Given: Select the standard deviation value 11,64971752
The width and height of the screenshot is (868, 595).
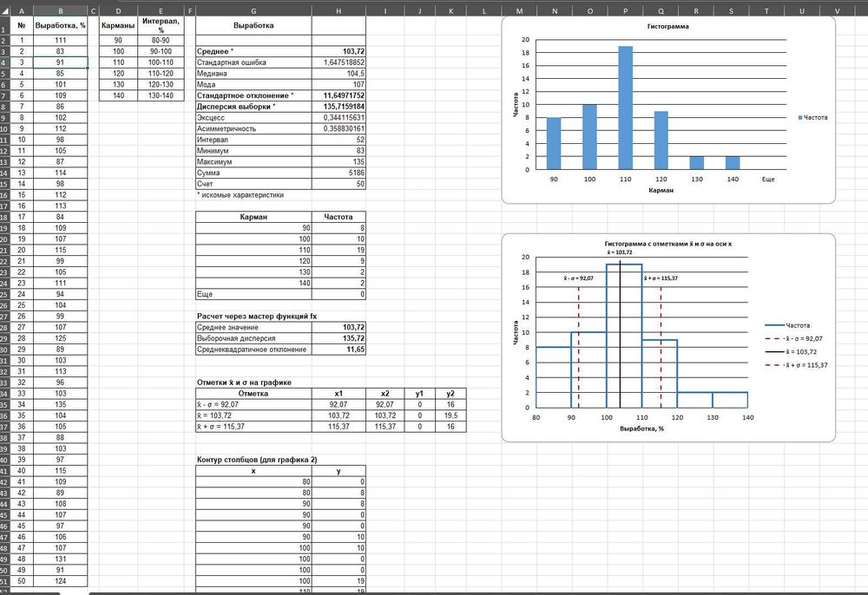Looking at the screenshot, I should pyautogui.click(x=339, y=95).
